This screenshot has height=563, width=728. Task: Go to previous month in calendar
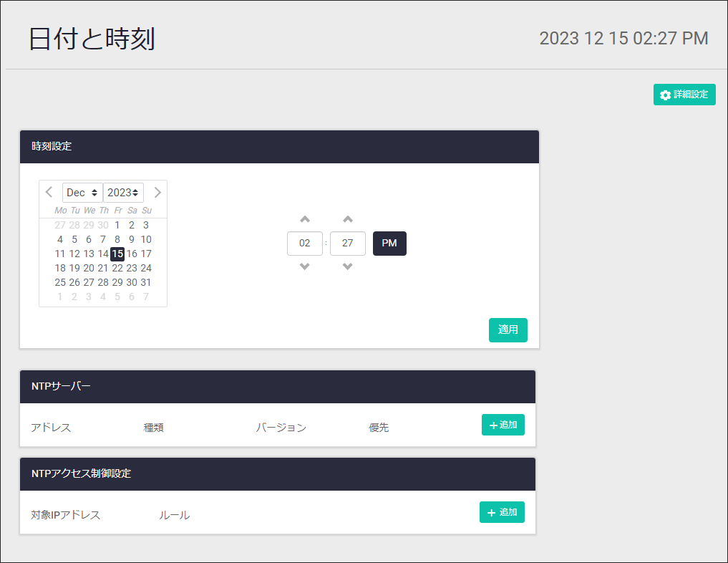coord(49,192)
